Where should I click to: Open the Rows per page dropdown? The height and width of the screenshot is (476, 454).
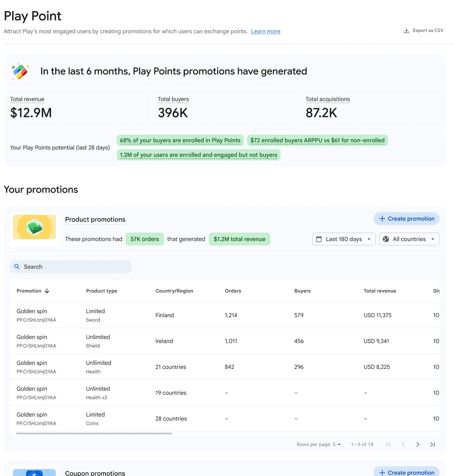[318, 444]
